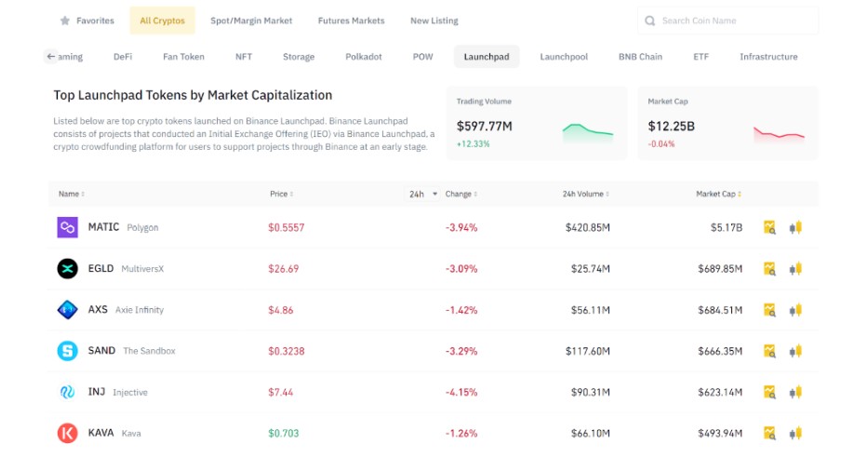
Task: Click the Axie Infinity coin logo
Action: (68, 310)
